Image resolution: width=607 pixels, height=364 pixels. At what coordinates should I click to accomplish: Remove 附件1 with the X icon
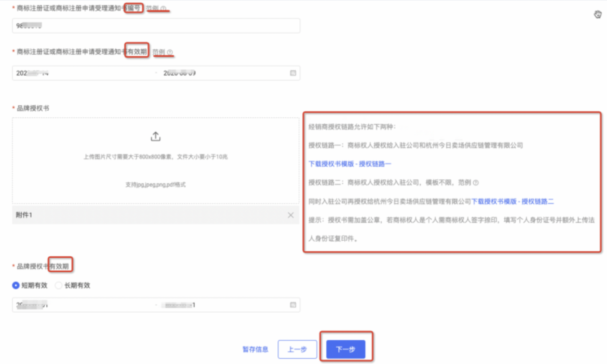click(x=291, y=215)
